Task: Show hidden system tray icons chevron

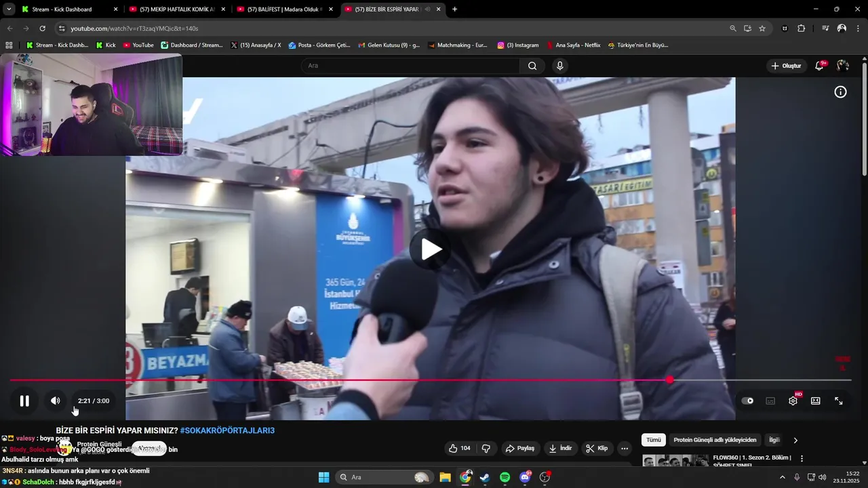Action: (x=782, y=477)
